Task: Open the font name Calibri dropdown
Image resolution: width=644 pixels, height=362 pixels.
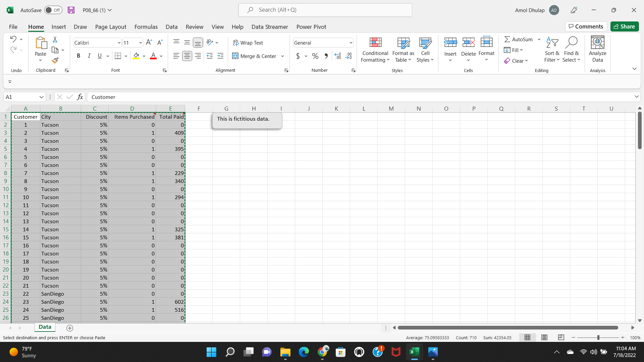Action: [x=119, y=43]
